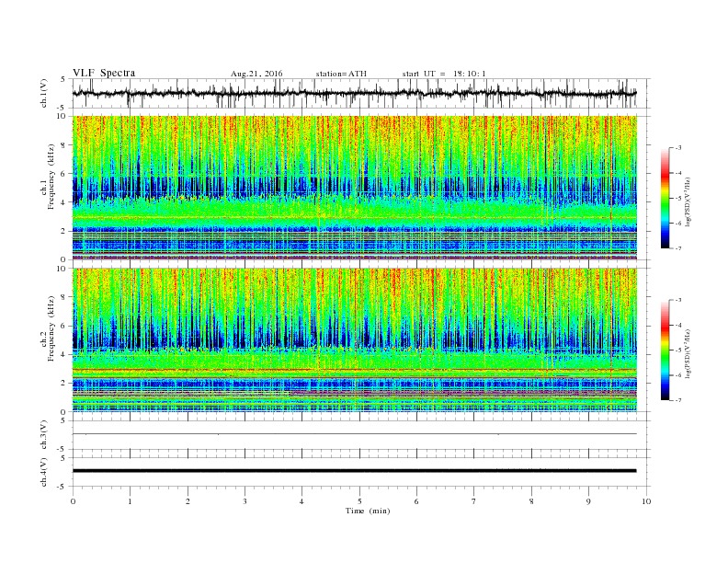The height and width of the screenshot is (563, 728).
Task: Click the "6" kHz tick on the ch.1 frequency axis
Action: pos(63,174)
